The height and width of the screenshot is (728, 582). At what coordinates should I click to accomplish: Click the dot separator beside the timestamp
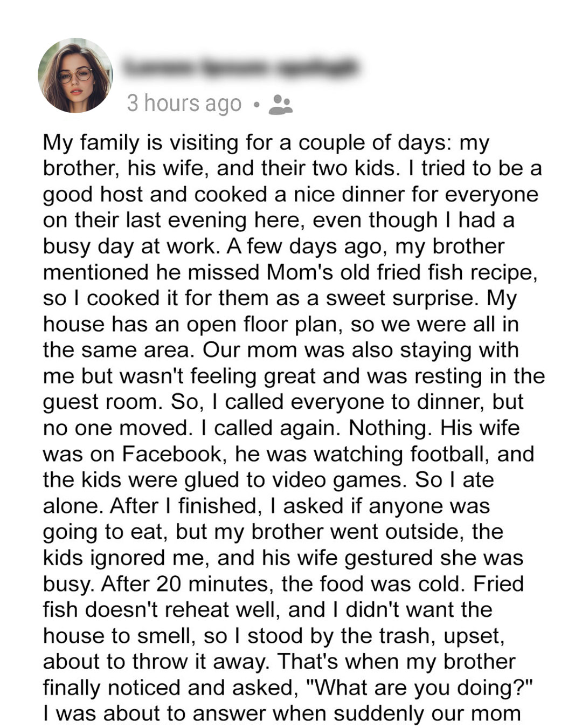click(256, 104)
